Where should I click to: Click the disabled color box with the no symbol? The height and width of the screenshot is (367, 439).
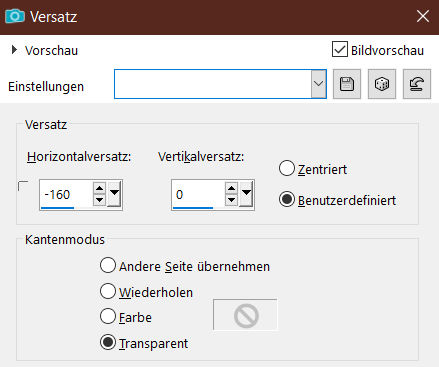tap(245, 315)
